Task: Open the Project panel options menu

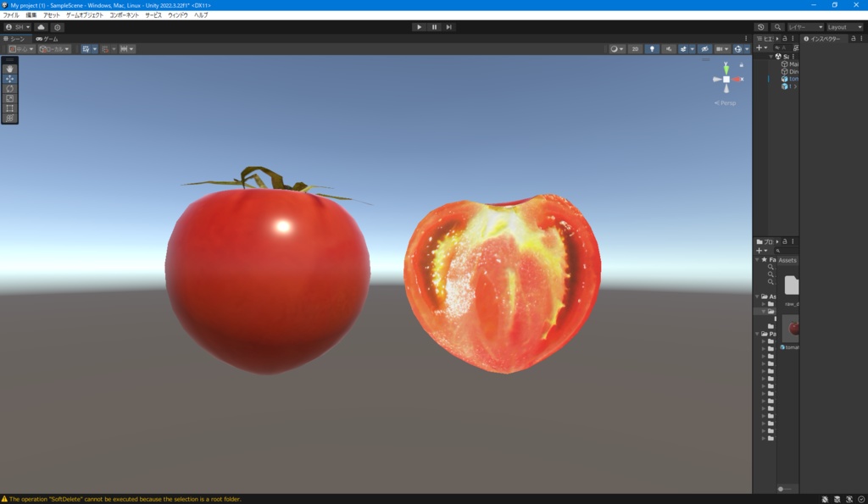Action: (x=793, y=241)
